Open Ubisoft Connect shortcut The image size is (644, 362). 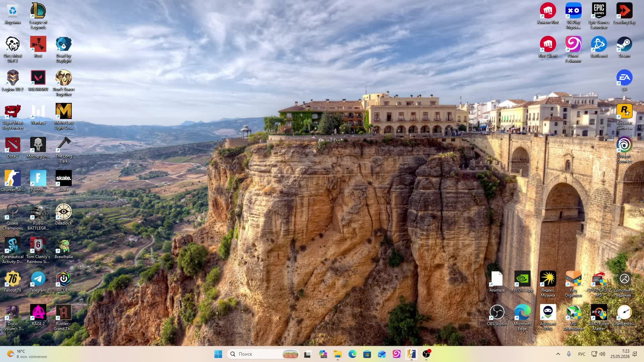pyautogui.click(x=625, y=150)
